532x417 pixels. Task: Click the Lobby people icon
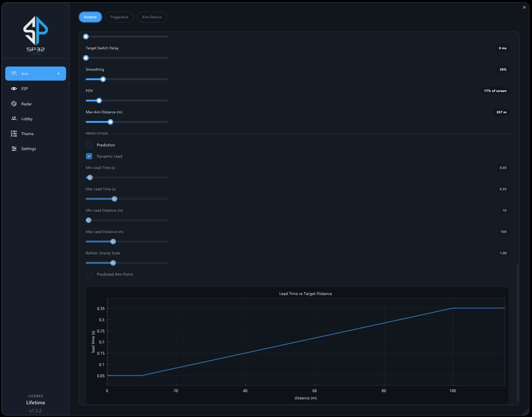14,119
